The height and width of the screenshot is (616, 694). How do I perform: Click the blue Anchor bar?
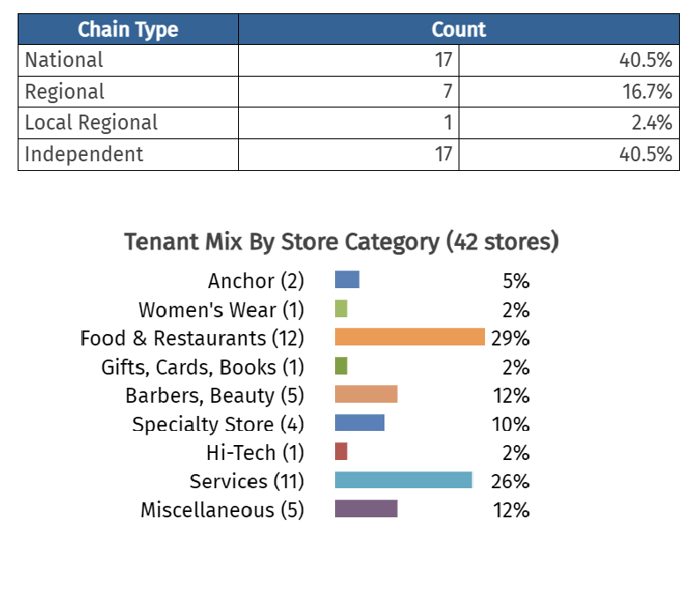tap(347, 280)
